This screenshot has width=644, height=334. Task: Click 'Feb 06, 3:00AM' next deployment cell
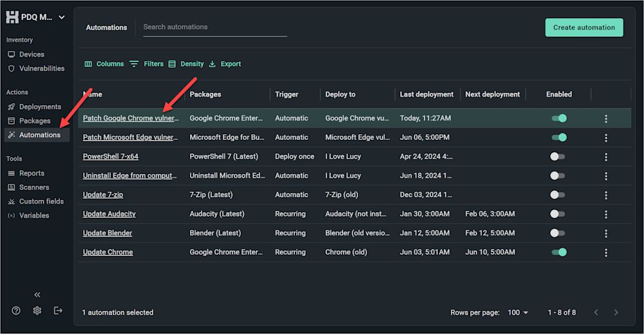(x=490, y=214)
